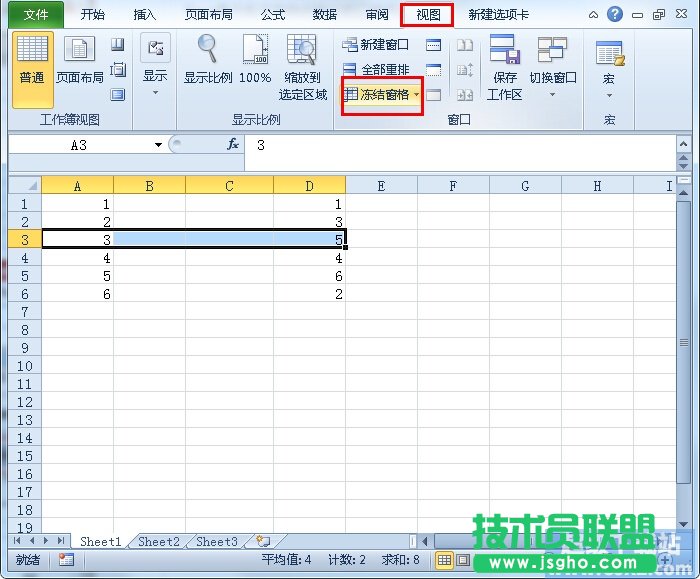Click the 新建窗口 new window button
Screen dimensions: 700x579
click(x=376, y=45)
